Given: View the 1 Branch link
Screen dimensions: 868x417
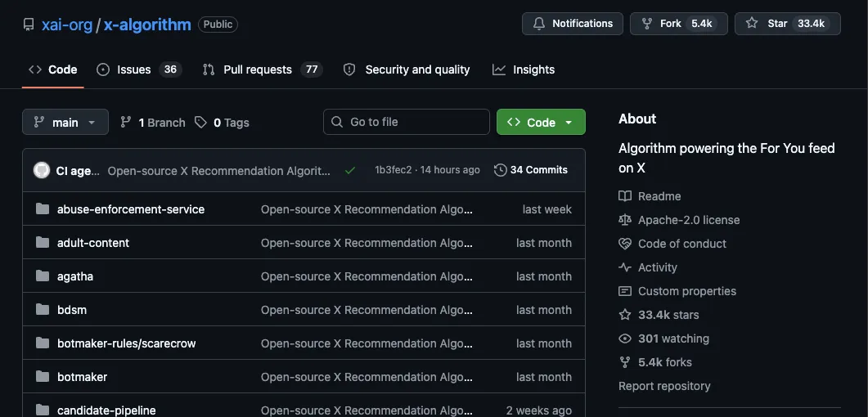Looking at the screenshot, I should click(153, 123).
